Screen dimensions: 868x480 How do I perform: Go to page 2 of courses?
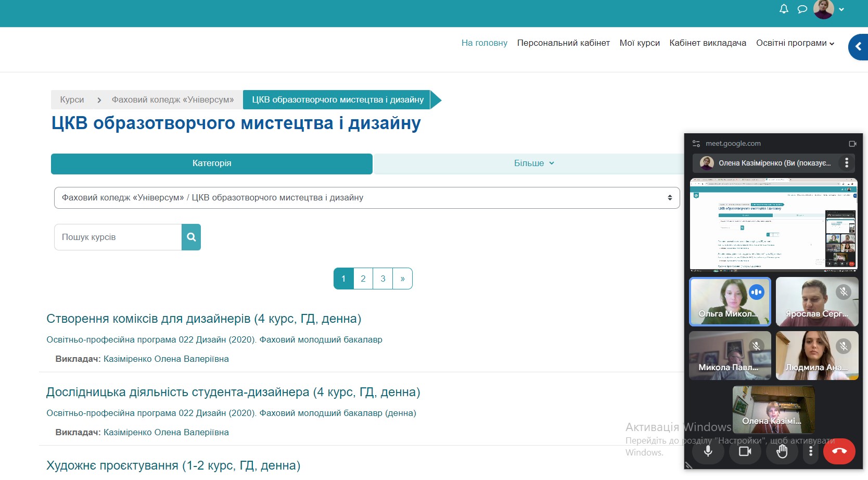coord(363,279)
